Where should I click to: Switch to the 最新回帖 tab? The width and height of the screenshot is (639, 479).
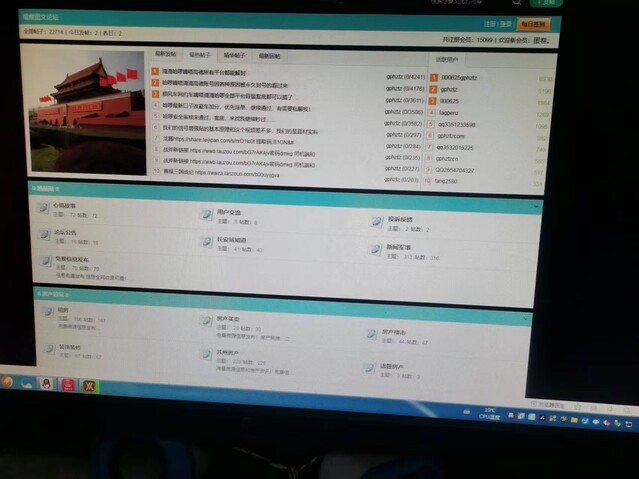(x=269, y=56)
